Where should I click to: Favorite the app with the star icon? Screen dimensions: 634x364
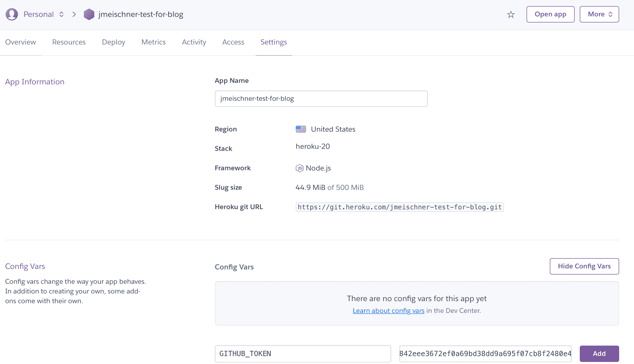point(511,15)
